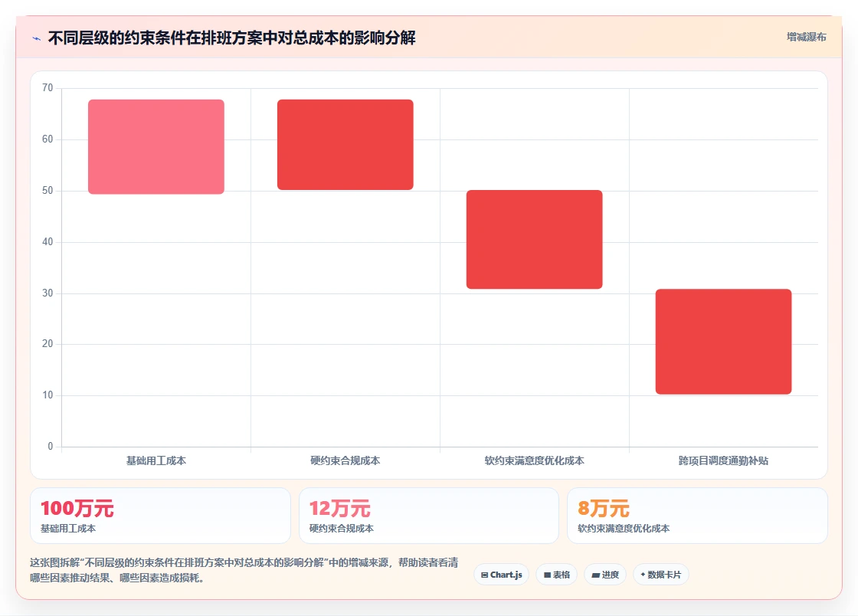Viewport: 858px width, 616px height.
Task: Click the 表格 tag chip
Action: click(x=556, y=575)
